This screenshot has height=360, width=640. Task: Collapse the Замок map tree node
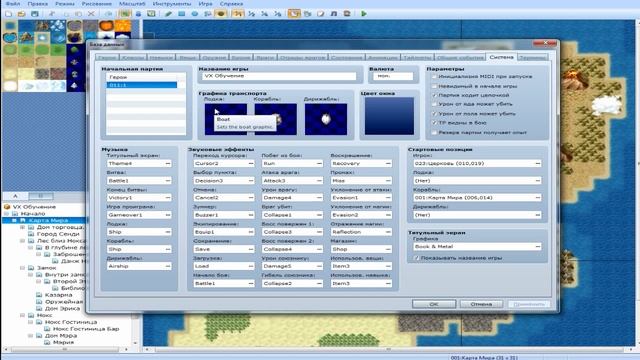[x=23, y=268]
